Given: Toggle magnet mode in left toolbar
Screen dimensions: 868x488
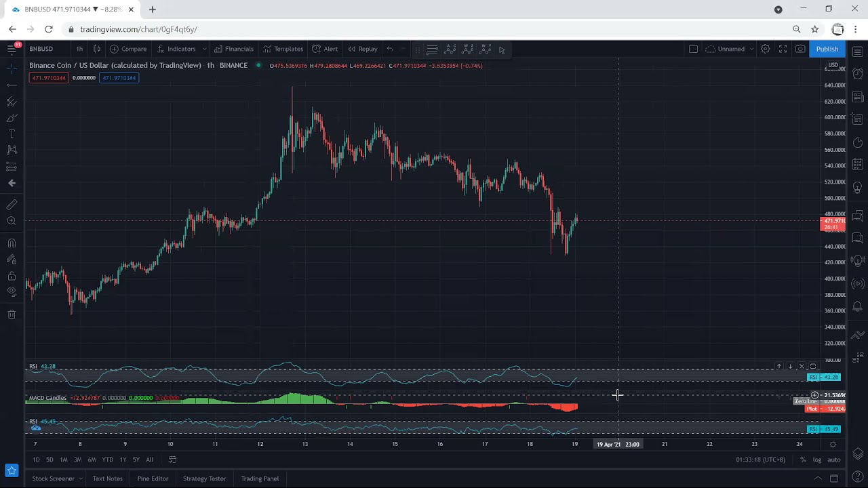Looking at the screenshot, I should 12,243.
